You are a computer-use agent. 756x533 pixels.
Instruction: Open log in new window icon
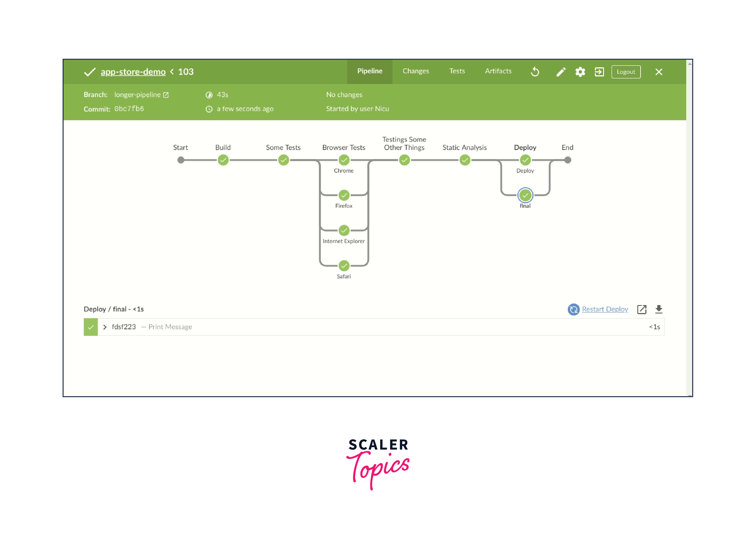[642, 309]
